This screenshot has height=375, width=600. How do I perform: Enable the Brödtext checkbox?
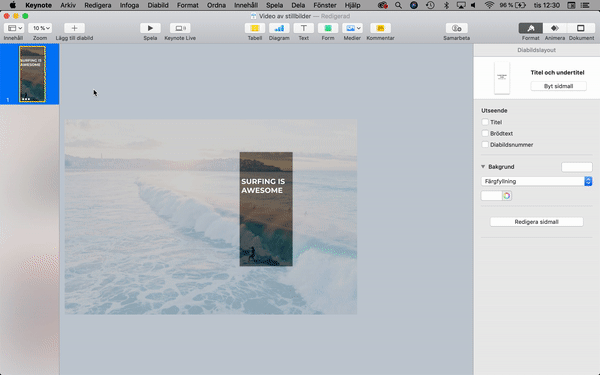[485, 133]
